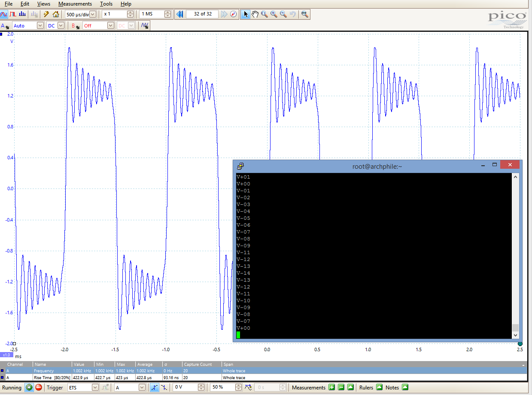Open the trigger source A dropdown

coord(142,387)
